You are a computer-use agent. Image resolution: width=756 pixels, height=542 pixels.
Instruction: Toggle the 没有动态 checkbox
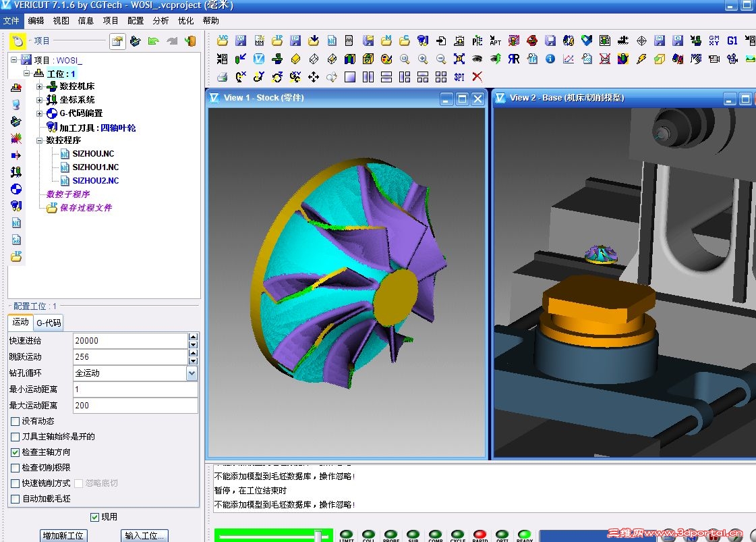pos(15,421)
